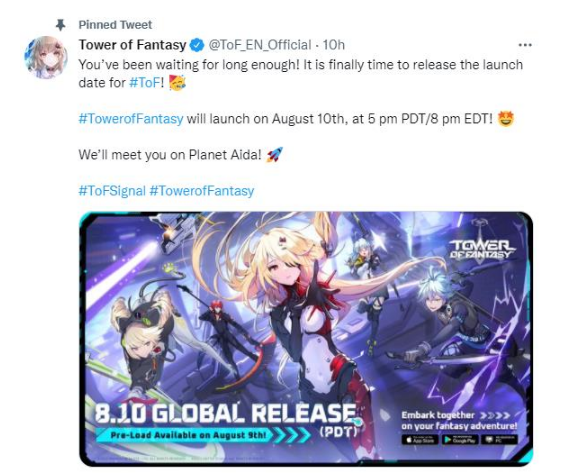Viewport: 573px width, 474px height.
Task: Click the Pre-Load Available on August 9th banner
Action: 188,435
